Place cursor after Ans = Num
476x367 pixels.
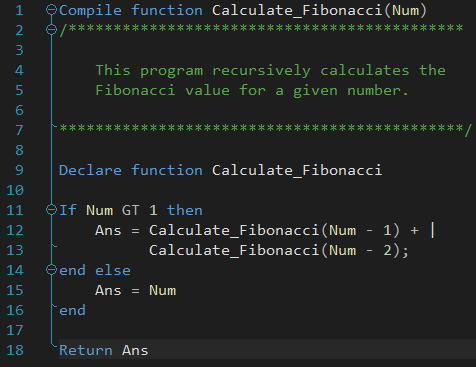pyautogui.click(x=176, y=290)
